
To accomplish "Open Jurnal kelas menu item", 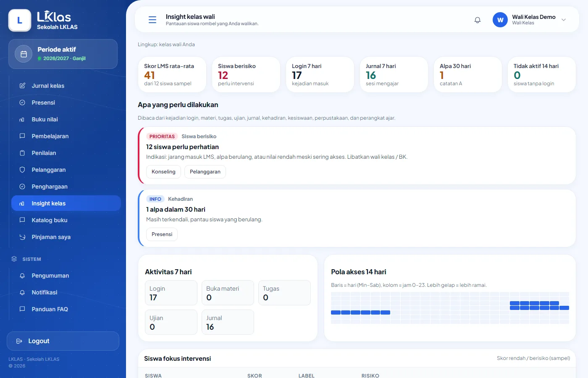I will tap(66, 86).
